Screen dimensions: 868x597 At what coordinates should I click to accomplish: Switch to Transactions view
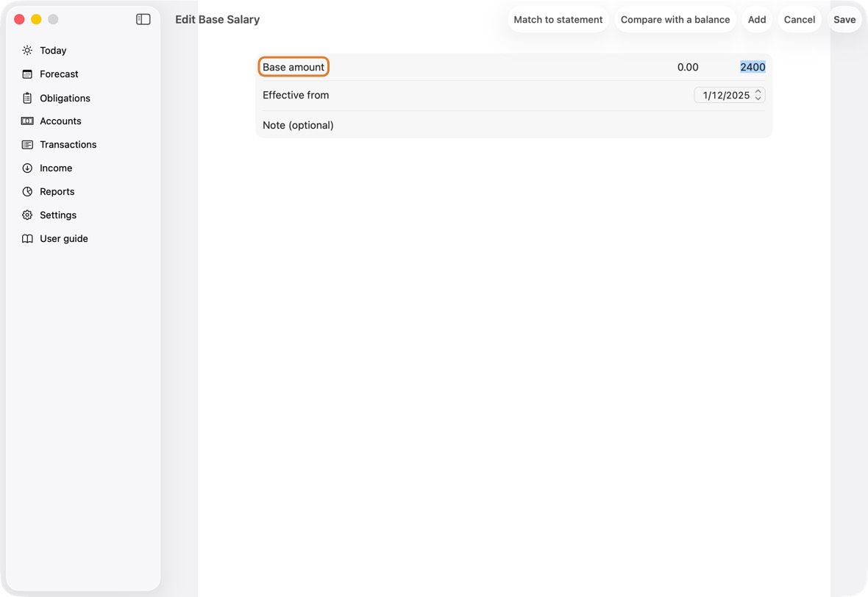coord(68,144)
